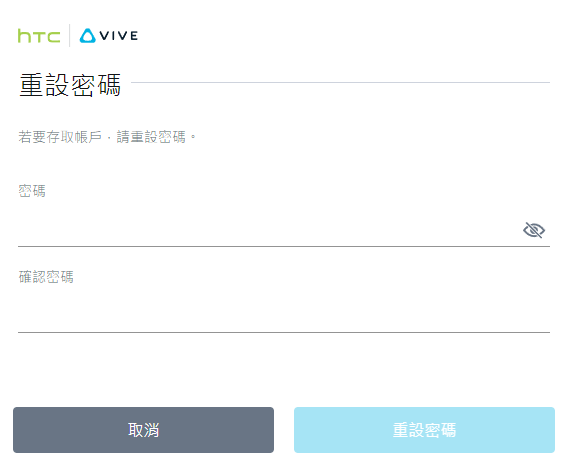Focus the 密碼 password input field
The height and width of the screenshot is (463, 572).
[269, 230]
